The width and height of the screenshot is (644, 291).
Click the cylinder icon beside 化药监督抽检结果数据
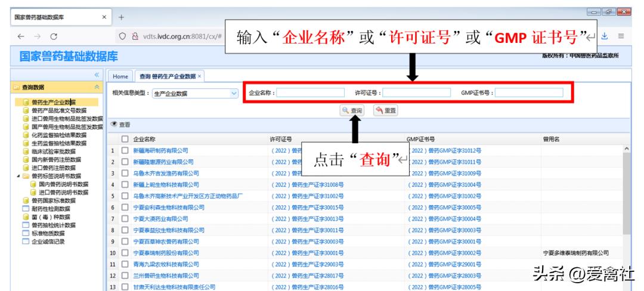point(26,135)
